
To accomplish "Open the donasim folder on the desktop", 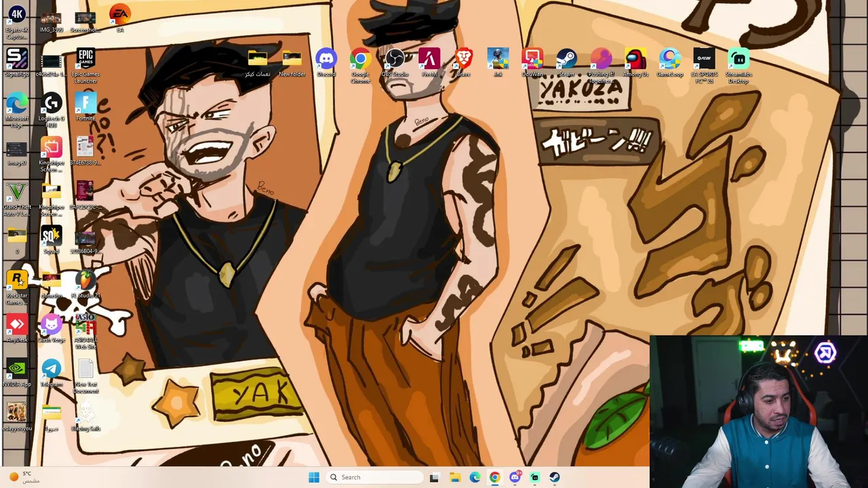I will coord(51,284).
